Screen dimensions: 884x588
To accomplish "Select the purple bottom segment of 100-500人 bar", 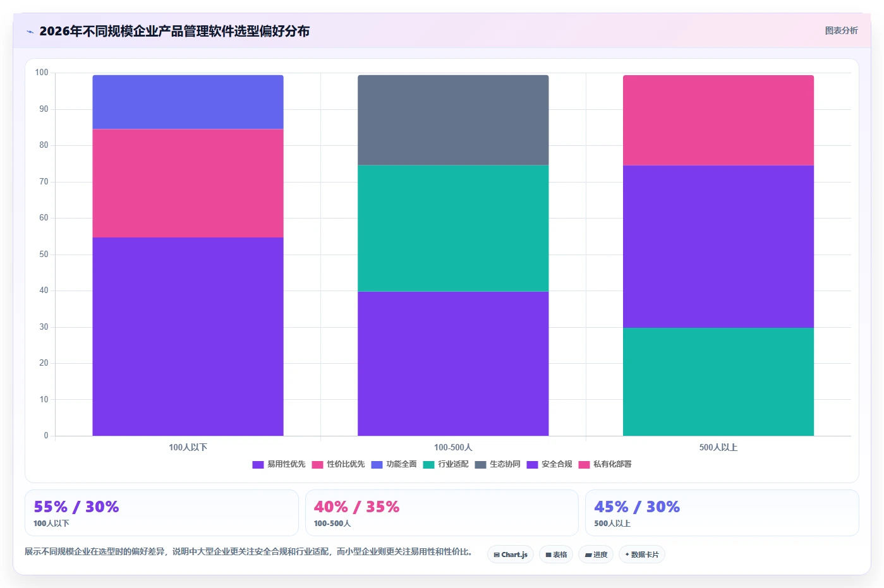I will 453,363.
